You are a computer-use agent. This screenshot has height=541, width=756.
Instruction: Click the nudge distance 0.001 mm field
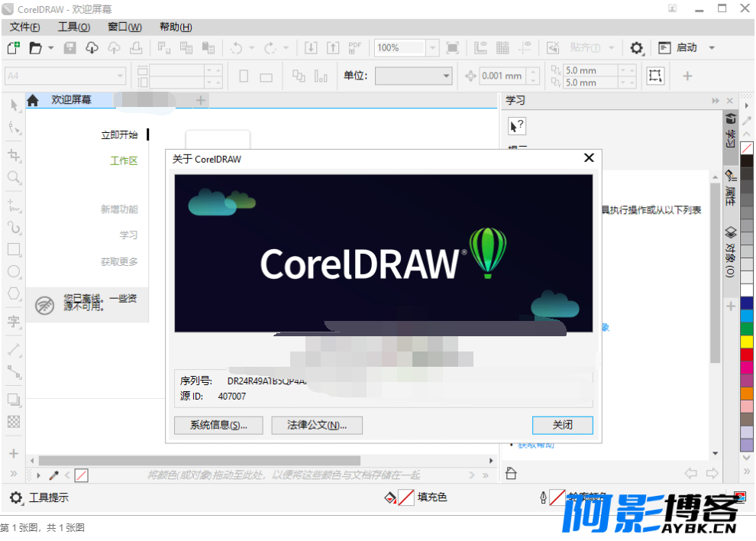pos(503,76)
